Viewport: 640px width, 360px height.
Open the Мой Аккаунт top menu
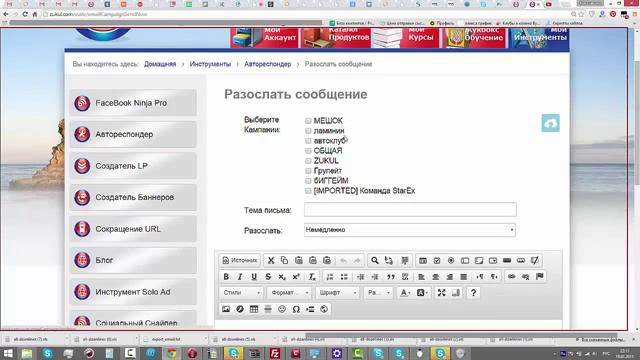tap(264, 38)
